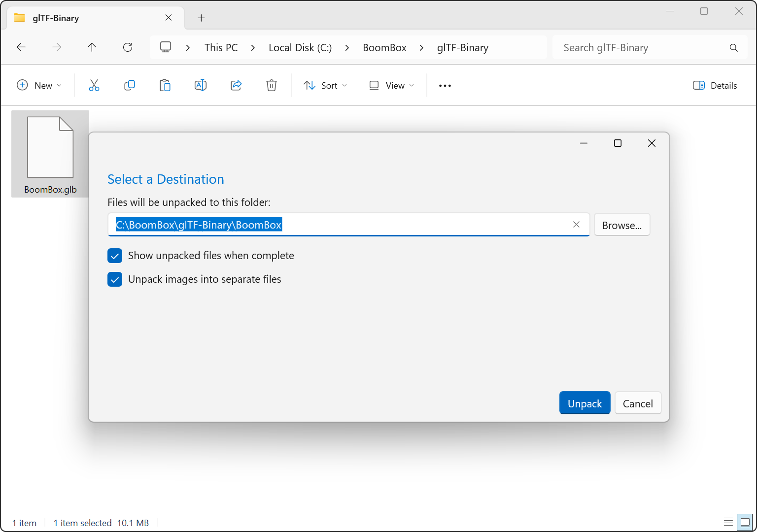Go up one folder level
This screenshot has height=532, width=757.
[x=92, y=47]
